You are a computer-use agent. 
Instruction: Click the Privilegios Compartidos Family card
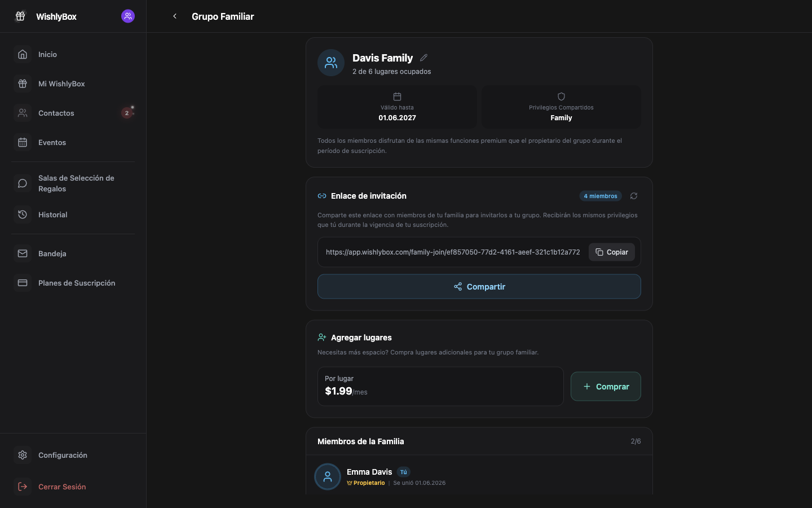click(x=561, y=107)
